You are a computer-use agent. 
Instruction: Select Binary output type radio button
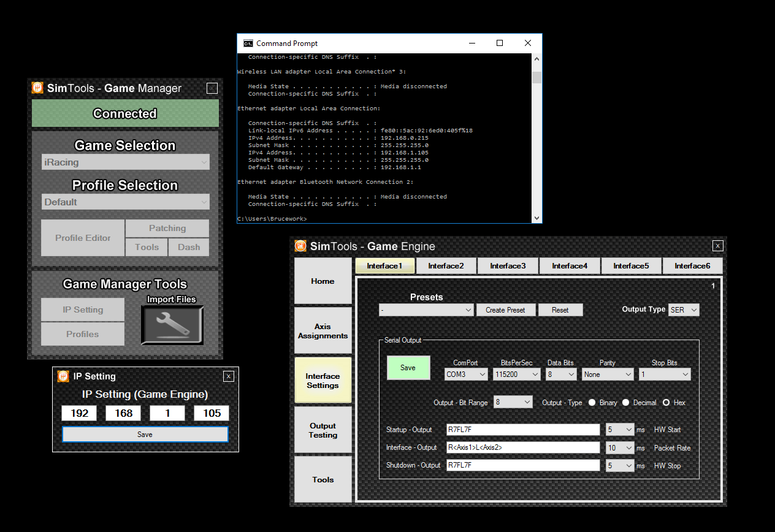[592, 403]
